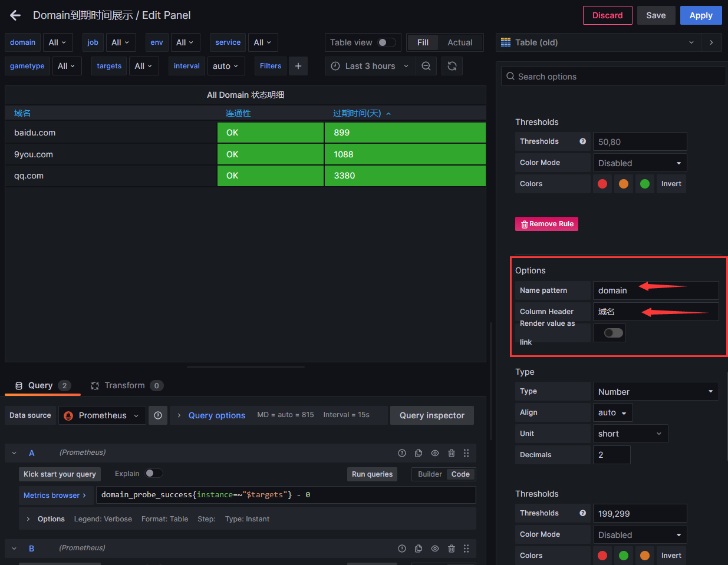
Task: Click the Remove Rule button
Action: point(546,224)
